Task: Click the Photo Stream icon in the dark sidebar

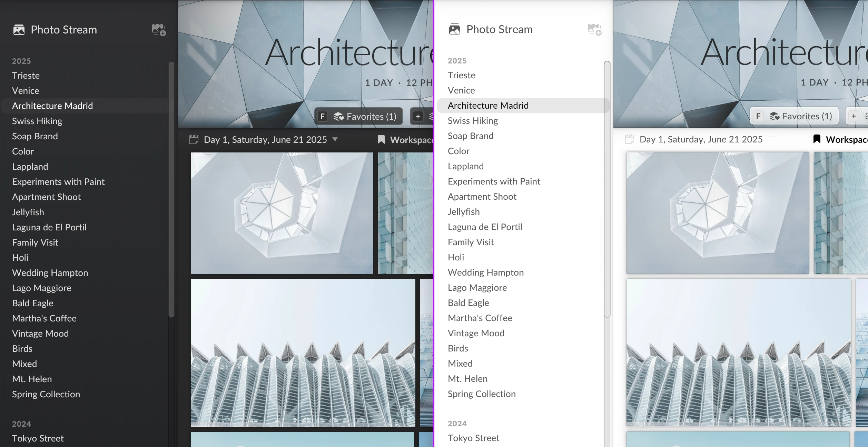Action: [19, 30]
